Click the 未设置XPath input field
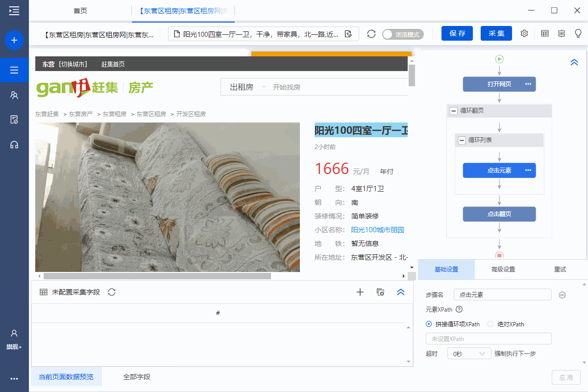 point(489,339)
